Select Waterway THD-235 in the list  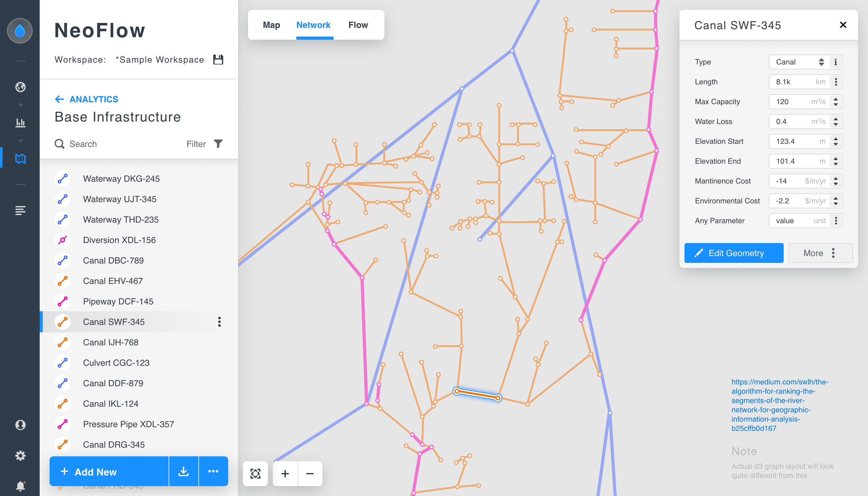coord(139,219)
